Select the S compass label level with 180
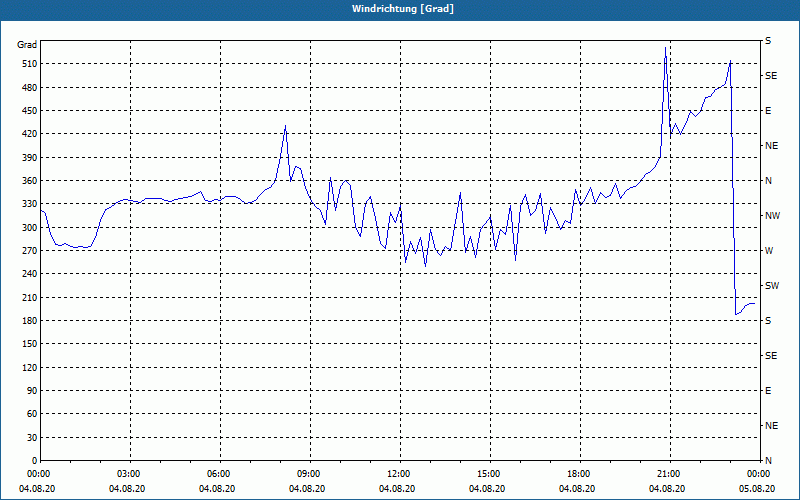The width and height of the screenshot is (800, 500). (768, 321)
